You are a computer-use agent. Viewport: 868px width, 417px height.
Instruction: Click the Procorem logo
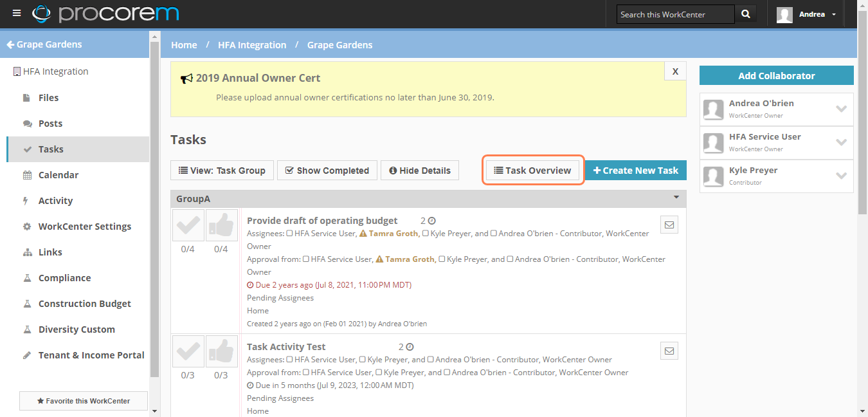pyautogui.click(x=105, y=14)
